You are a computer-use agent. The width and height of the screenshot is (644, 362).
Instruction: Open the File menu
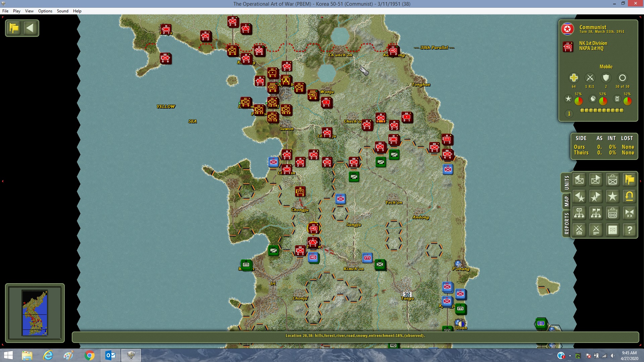5,11
